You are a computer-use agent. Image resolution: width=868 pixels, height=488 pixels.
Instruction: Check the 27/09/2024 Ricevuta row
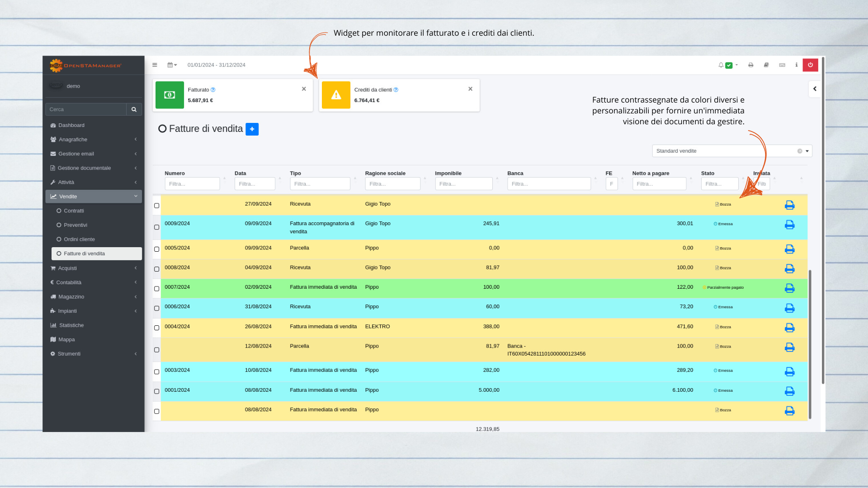(157, 206)
